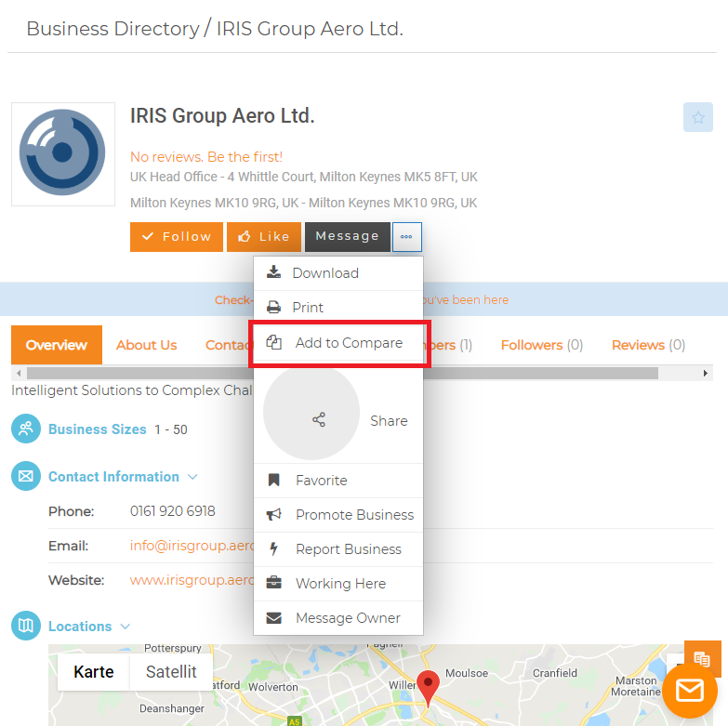Image resolution: width=728 pixels, height=726 pixels.
Task: Click the info@irisgroup.aero email link
Action: tap(192, 546)
